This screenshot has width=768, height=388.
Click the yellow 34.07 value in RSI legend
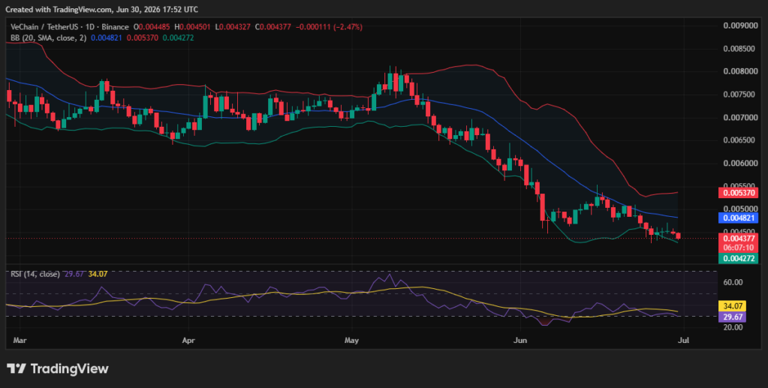pos(98,274)
